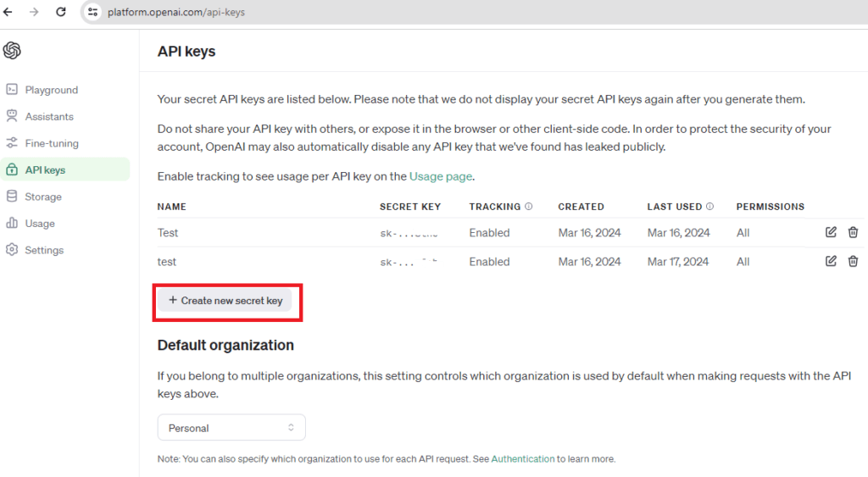Delete the 'Test' key last used Mar 16

coord(853,232)
